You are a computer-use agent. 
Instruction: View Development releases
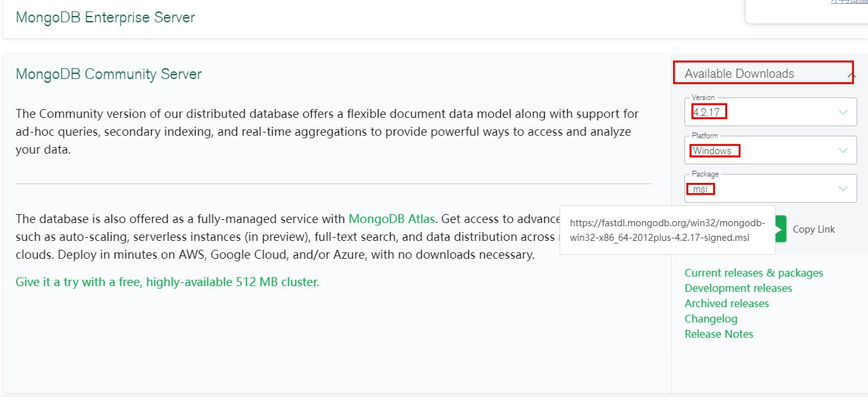tap(739, 288)
